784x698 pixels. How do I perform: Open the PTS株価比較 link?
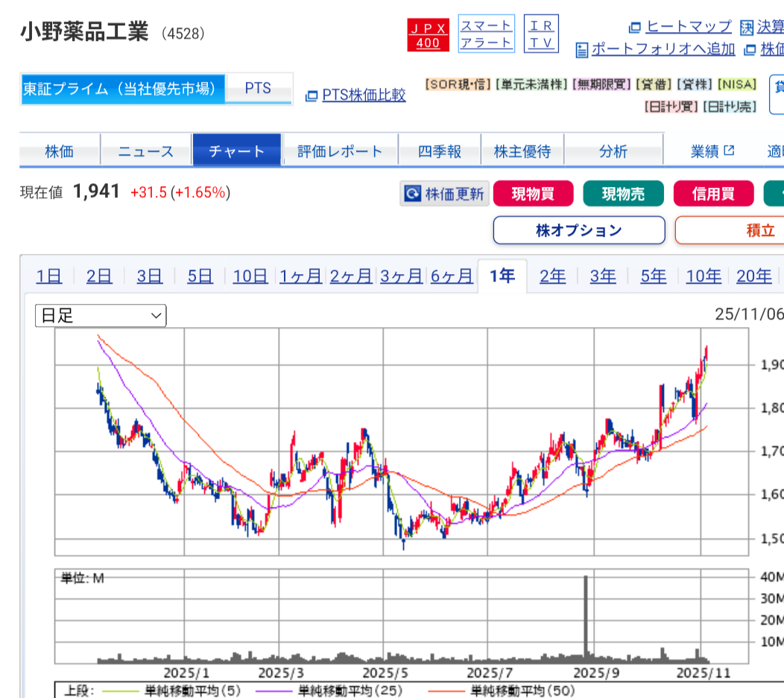tap(364, 95)
